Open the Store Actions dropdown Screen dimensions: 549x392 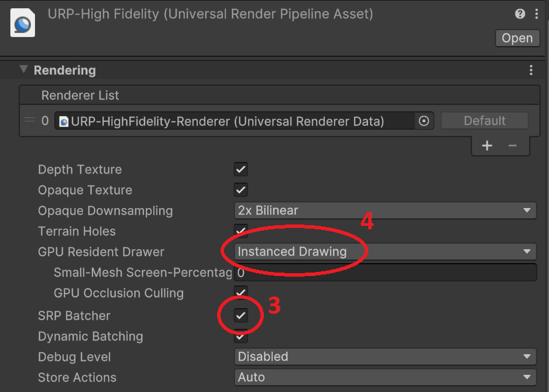(x=385, y=378)
